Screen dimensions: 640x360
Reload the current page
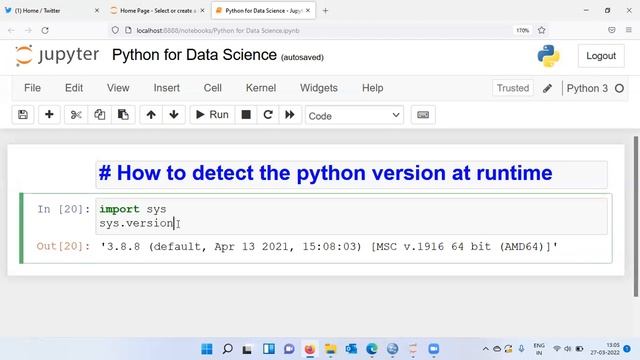coord(45,30)
